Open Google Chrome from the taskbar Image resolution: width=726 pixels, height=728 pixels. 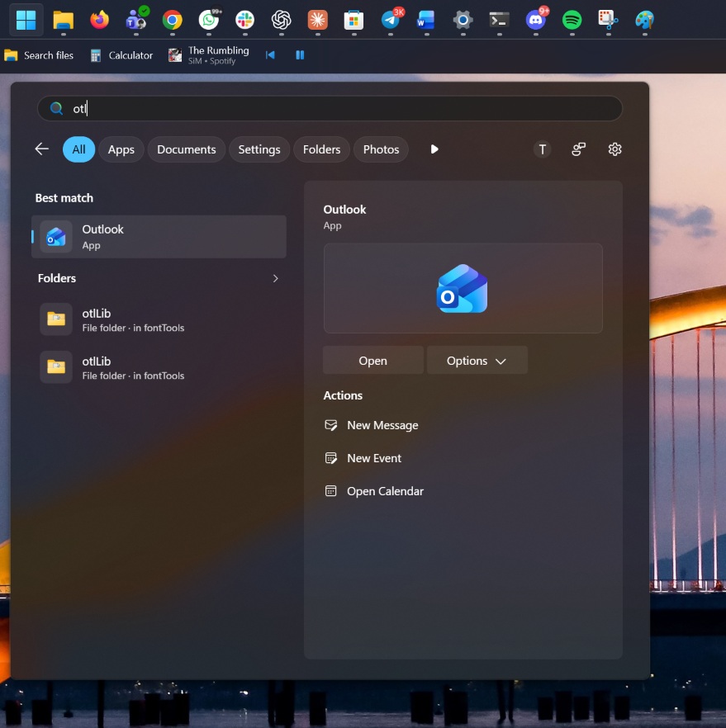(x=173, y=20)
